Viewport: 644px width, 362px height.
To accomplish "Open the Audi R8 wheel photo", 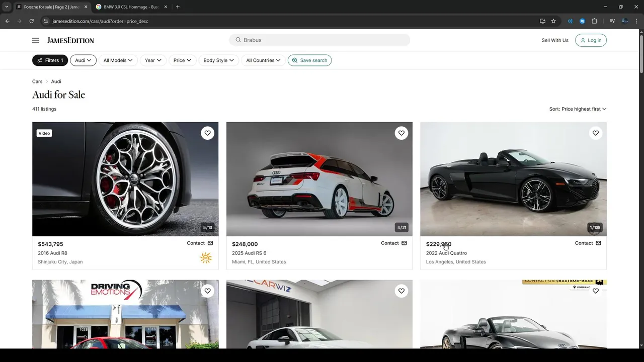I will (125, 179).
